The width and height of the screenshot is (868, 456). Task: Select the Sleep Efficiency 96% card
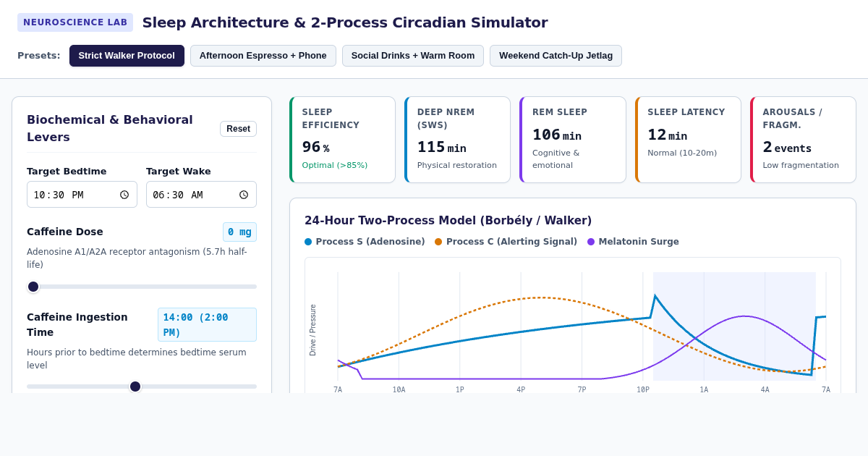pos(342,140)
